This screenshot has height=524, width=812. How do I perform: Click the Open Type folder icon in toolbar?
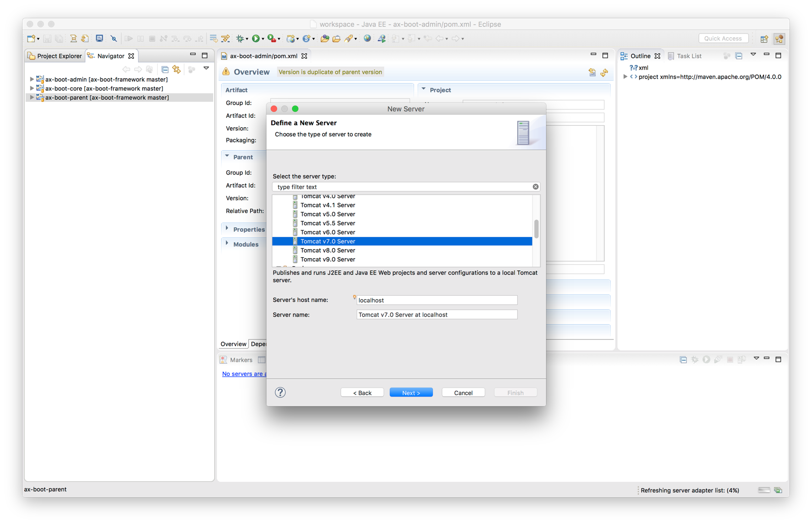tap(325, 39)
